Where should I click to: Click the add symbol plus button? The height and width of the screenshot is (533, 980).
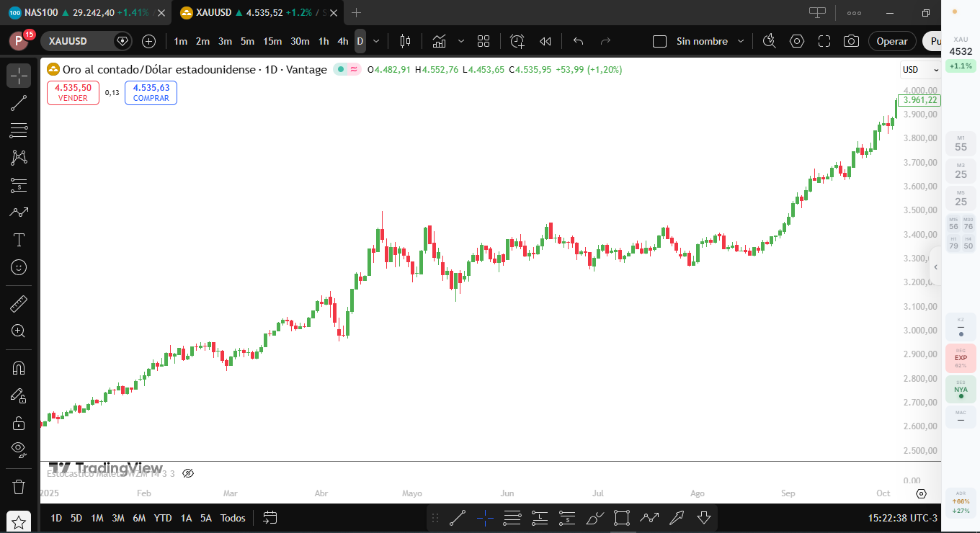pos(148,41)
